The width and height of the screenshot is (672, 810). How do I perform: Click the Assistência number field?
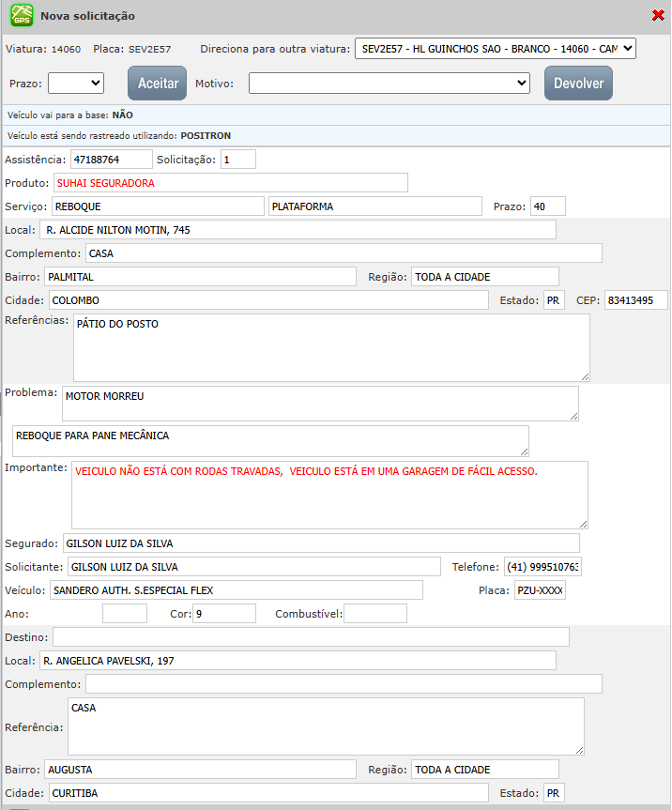tap(111, 160)
